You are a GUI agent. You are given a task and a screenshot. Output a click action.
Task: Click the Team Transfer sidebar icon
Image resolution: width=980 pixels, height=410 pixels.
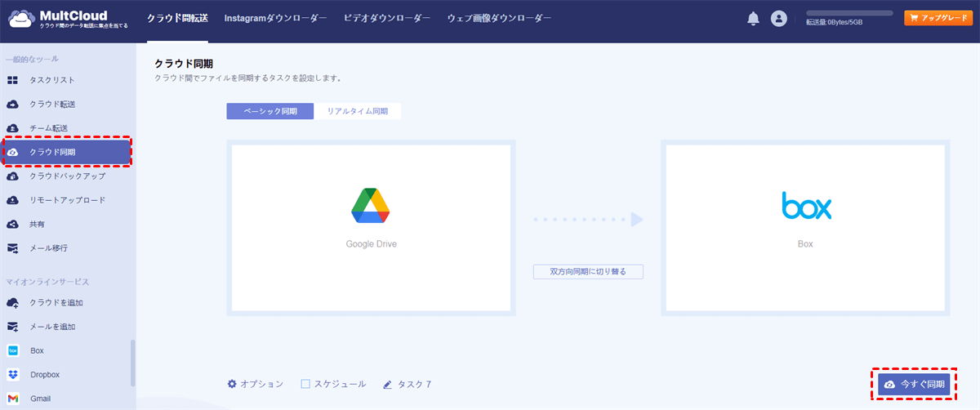pos(13,128)
